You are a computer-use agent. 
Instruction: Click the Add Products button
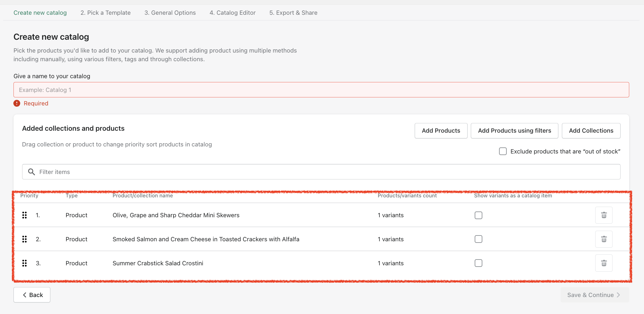[441, 131]
